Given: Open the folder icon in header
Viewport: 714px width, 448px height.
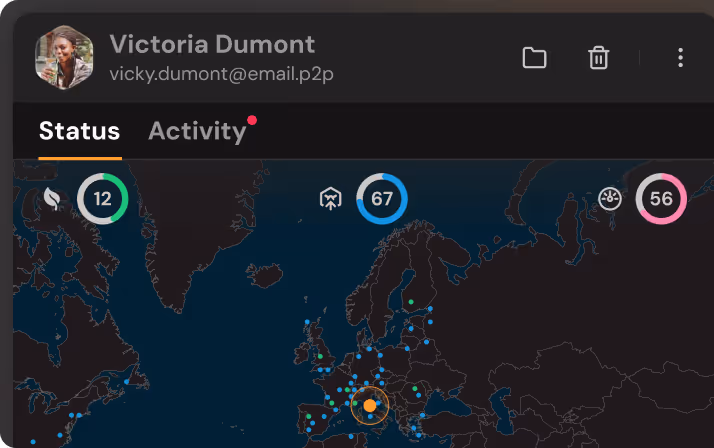Looking at the screenshot, I should (534, 58).
